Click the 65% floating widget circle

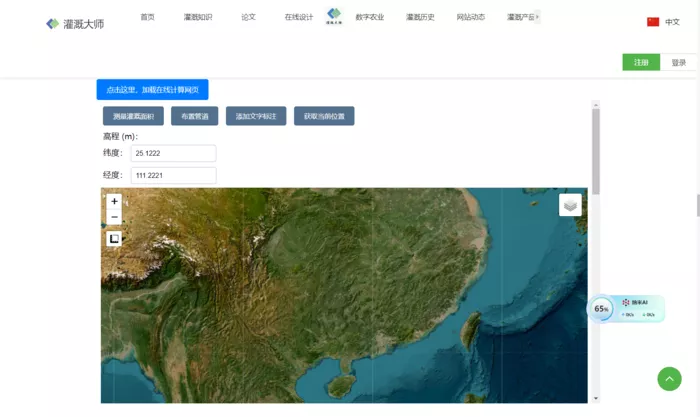pos(601,309)
